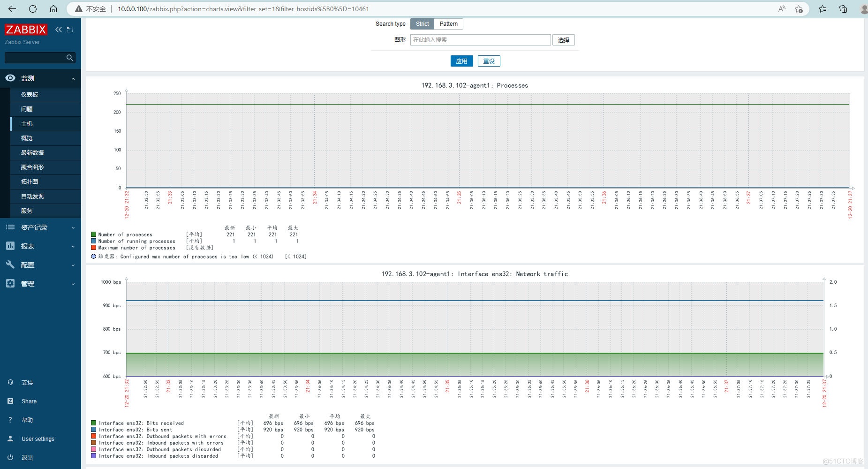Select Strict search type
868x469 pixels.
422,24
